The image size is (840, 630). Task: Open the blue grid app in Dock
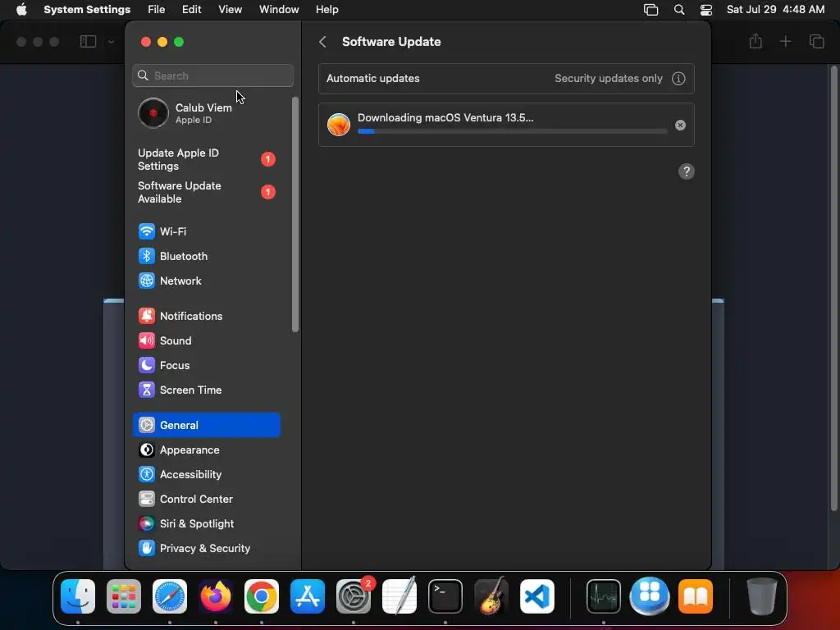pyautogui.click(x=650, y=596)
